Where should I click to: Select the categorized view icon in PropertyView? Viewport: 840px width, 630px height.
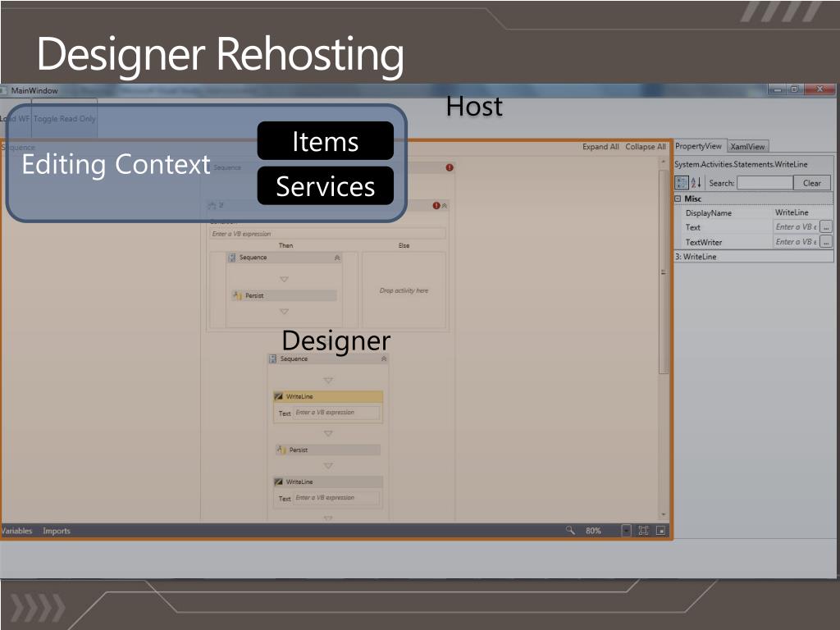point(682,183)
